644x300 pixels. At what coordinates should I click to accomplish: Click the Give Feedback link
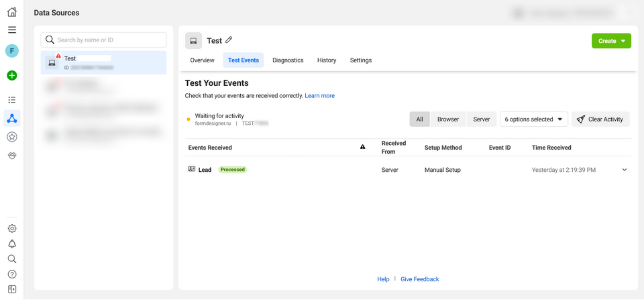[x=420, y=279]
